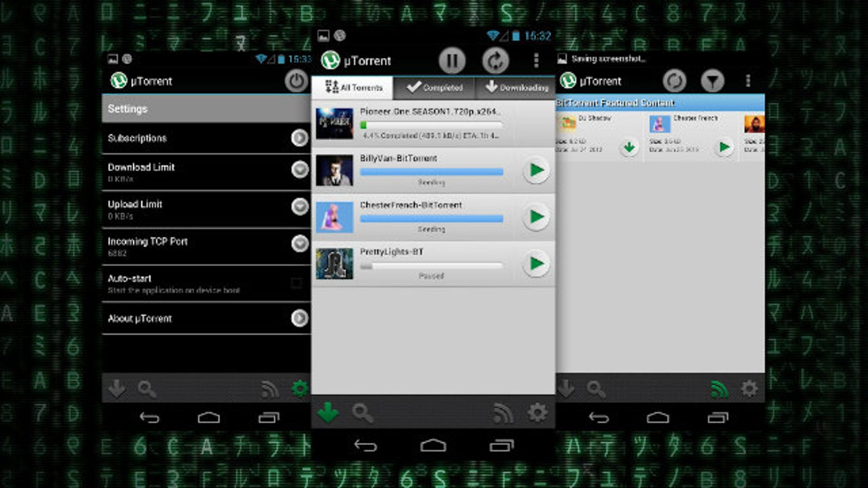Tap the download arrow in the Settings screen bottom bar
This screenshot has width=868, height=488.
[x=117, y=388]
